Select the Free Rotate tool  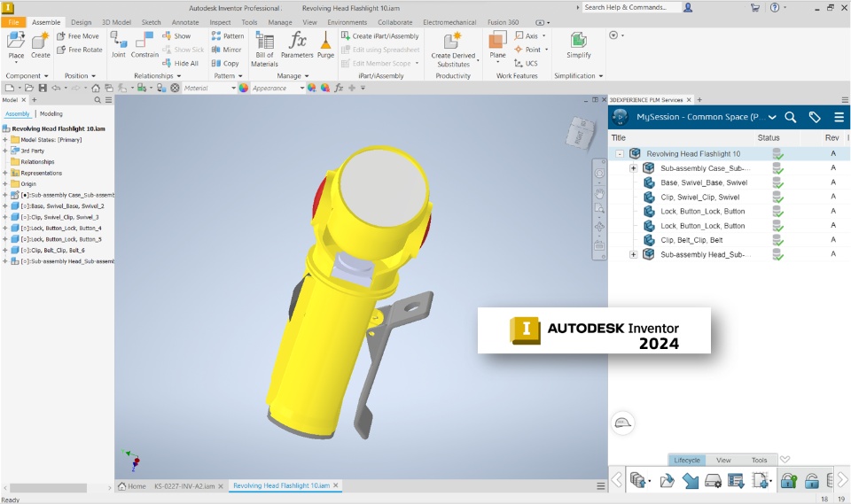[79, 50]
